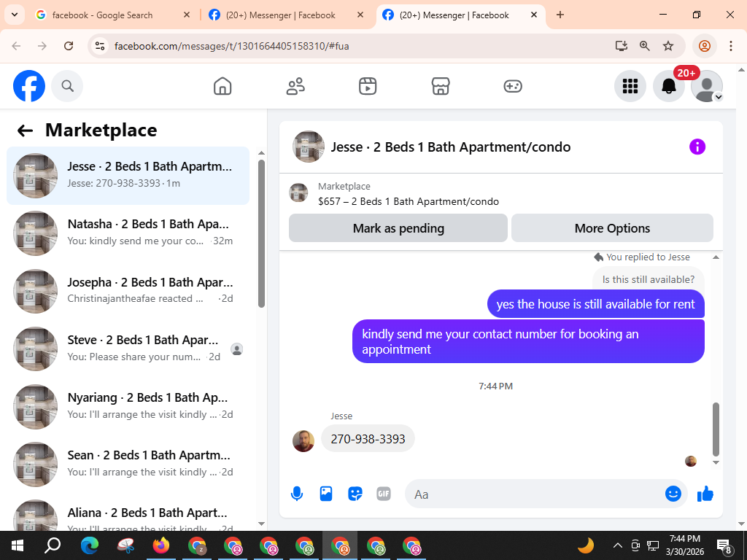747x560 pixels.
Task: Open Microsoft Edge from taskbar
Action: (x=89, y=545)
